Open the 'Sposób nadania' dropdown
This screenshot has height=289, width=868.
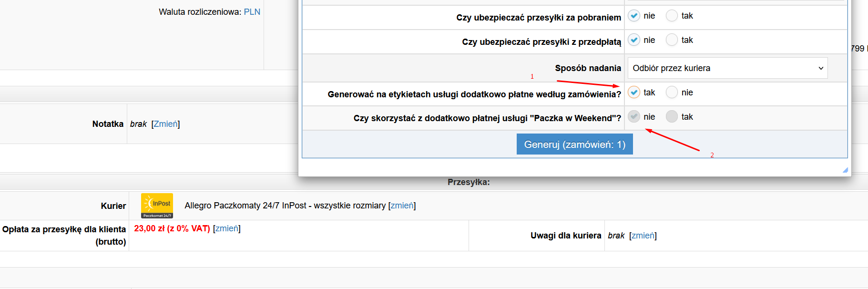727,68
